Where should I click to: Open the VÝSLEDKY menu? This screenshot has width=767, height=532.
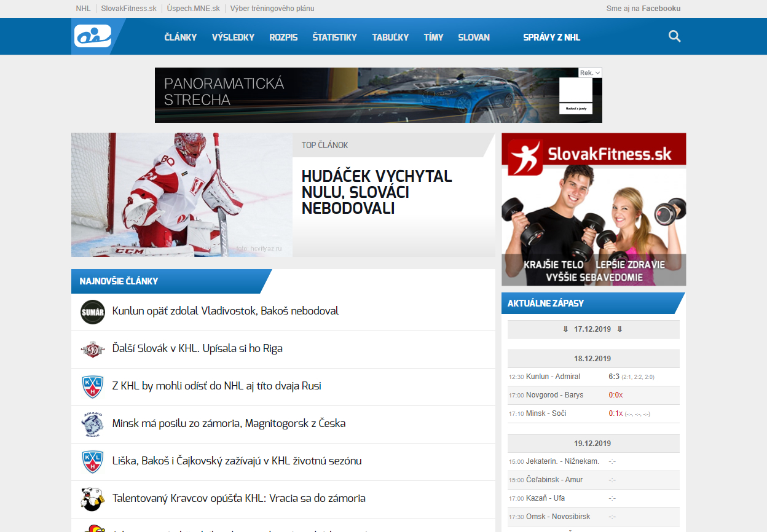233,37
